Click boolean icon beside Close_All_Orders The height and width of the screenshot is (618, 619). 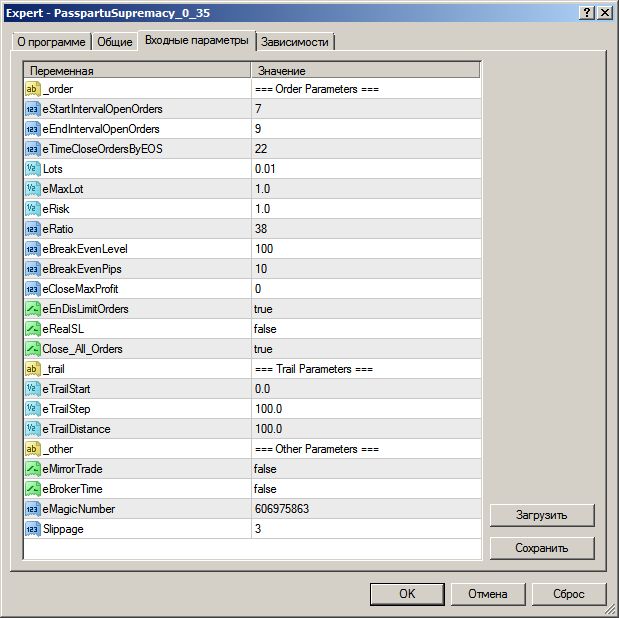(33, 349)
